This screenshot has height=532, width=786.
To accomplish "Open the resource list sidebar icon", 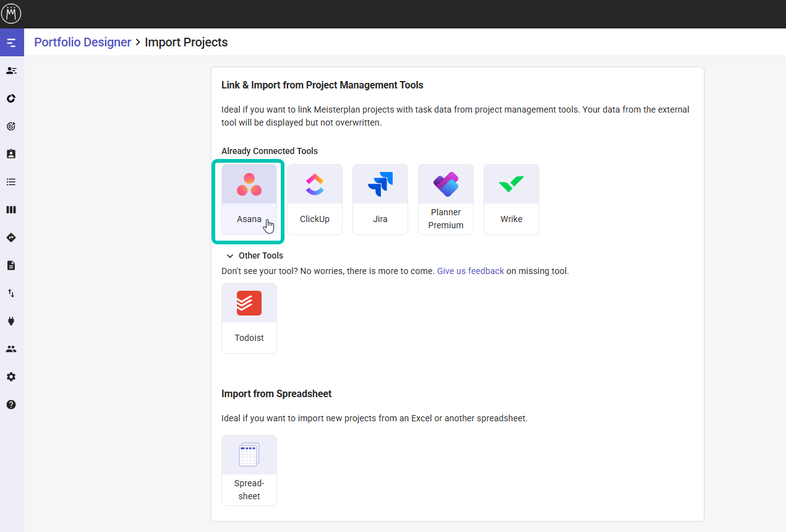I will tap(11, 71).
